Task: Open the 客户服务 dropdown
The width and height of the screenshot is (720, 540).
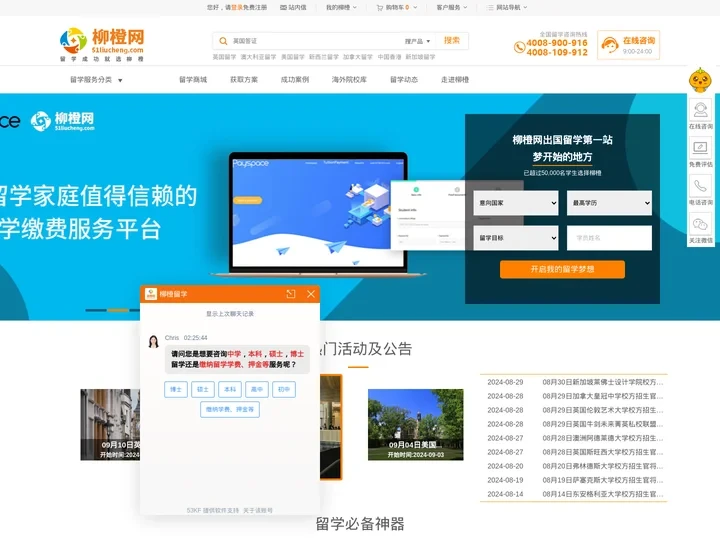Action: (x=452, y=7)
